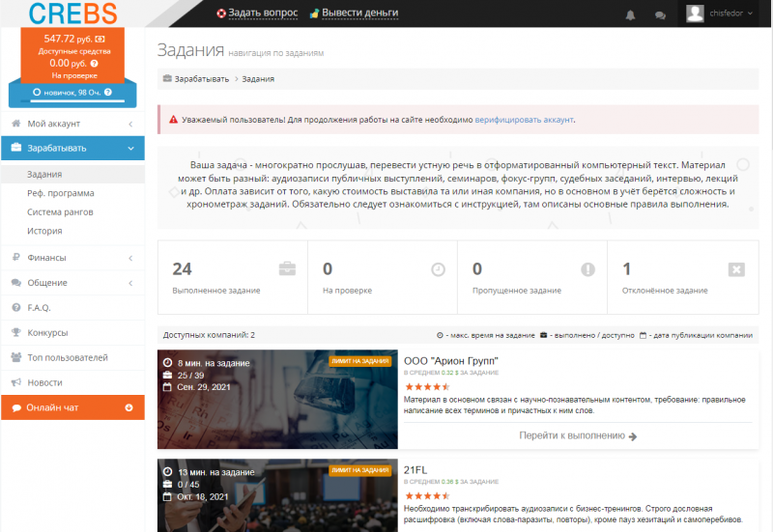
Task: Click the ООО "Арион Групп" laboratory thumbnail
Action: point(277,400)
